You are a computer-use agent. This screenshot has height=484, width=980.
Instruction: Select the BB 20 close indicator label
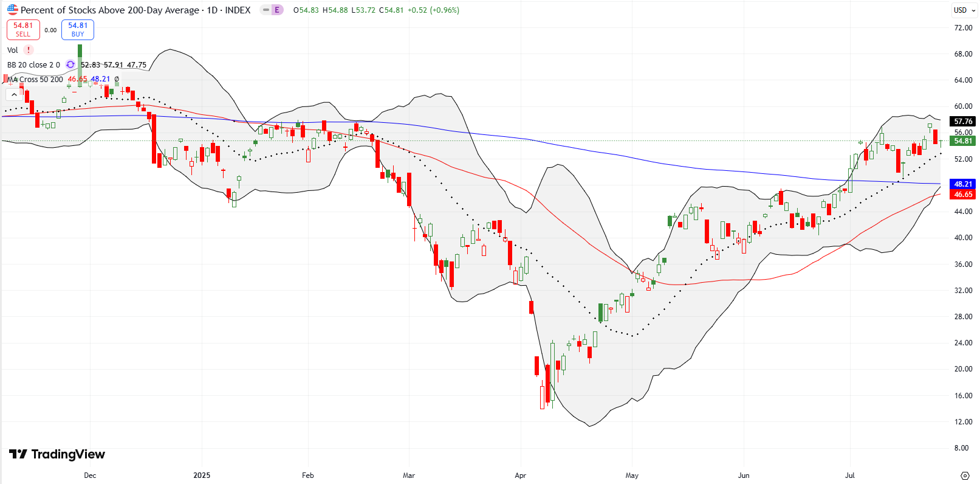click(x=33, y=65)
